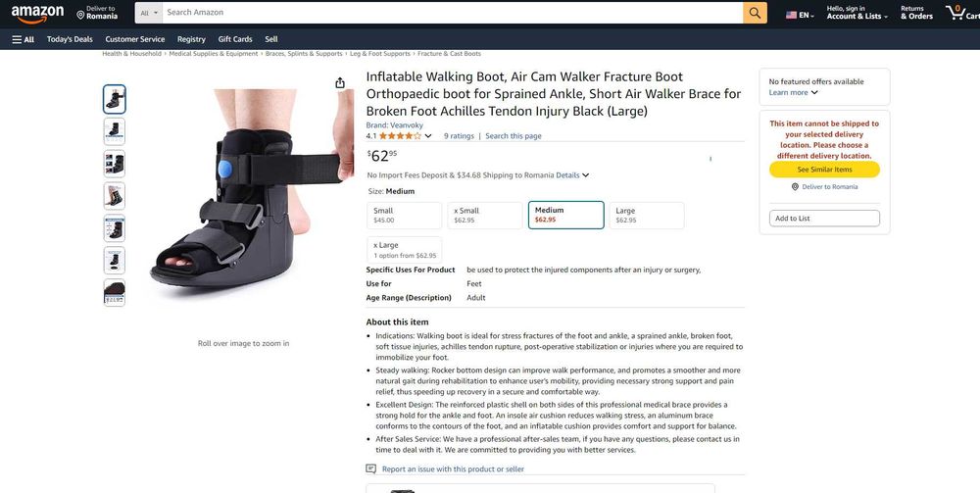
Task: Select the second product thumbnail image
Action: click(x=115, y=131)
